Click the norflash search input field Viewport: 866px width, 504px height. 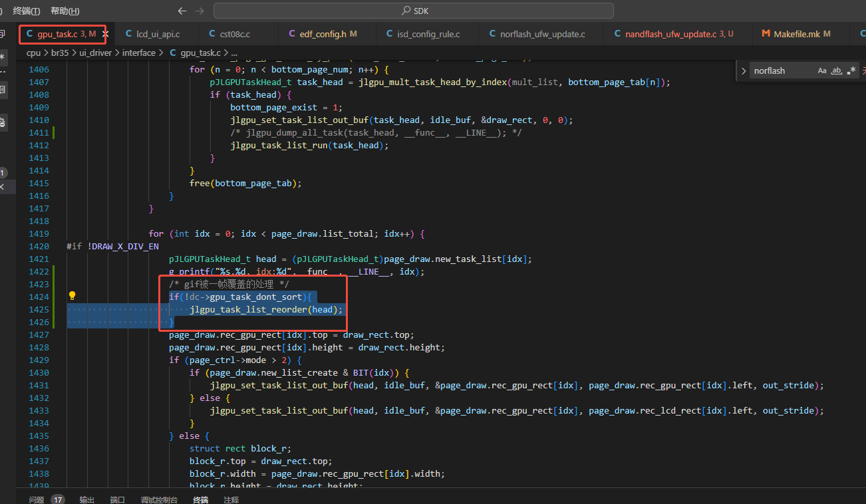pyautogui.click(x=782, y=70)
